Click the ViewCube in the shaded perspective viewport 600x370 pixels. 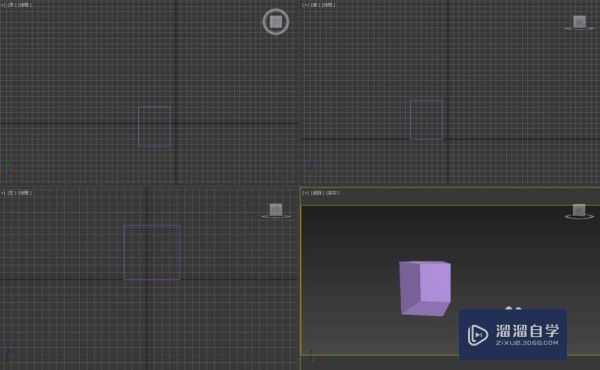click(x=579, y=212)
